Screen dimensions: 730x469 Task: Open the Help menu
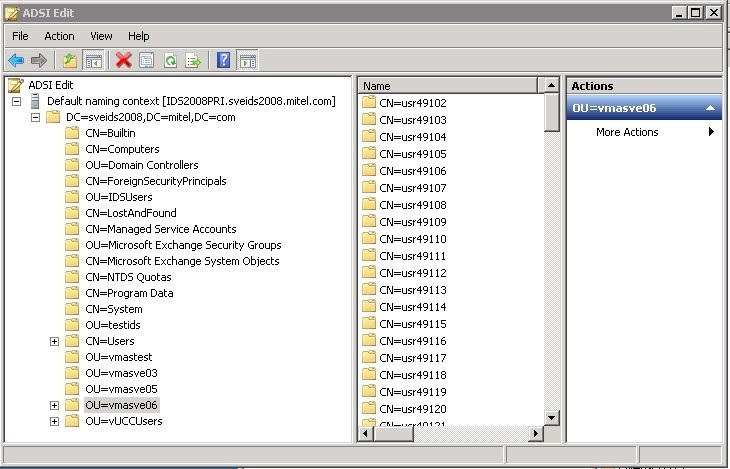coord(139,36)
